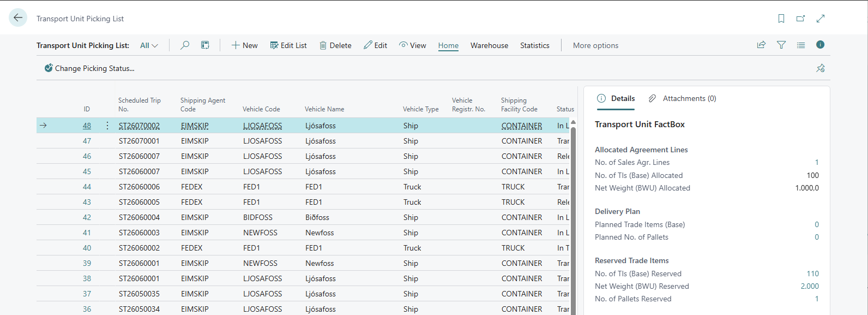Expand the All views dropdown

tap(149, 45)
